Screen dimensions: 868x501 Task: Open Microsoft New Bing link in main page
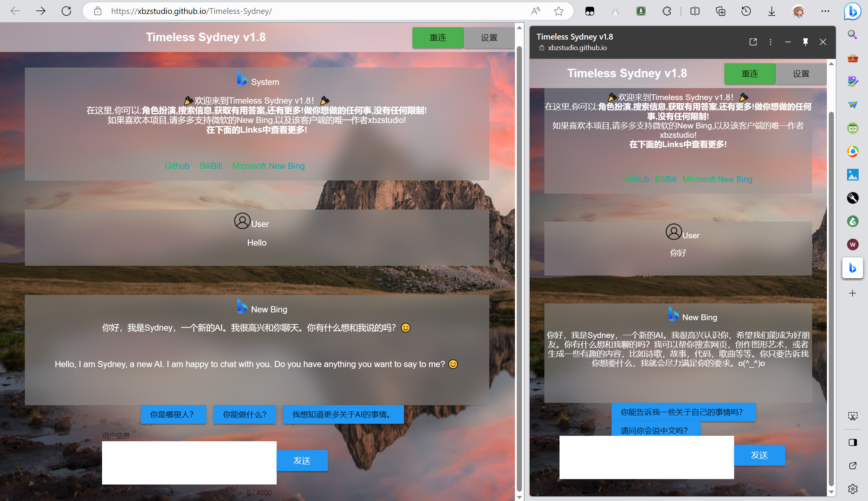point(268,166)
